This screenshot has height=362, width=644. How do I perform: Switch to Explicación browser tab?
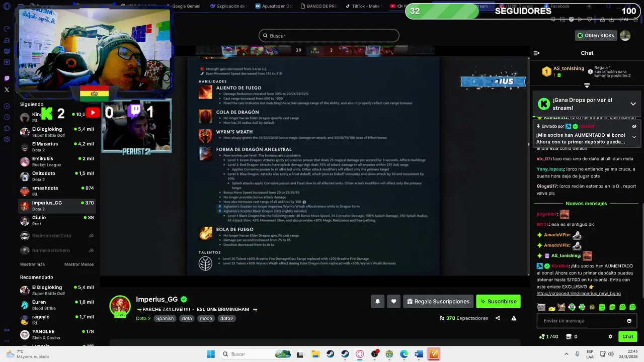pos(229,6)
